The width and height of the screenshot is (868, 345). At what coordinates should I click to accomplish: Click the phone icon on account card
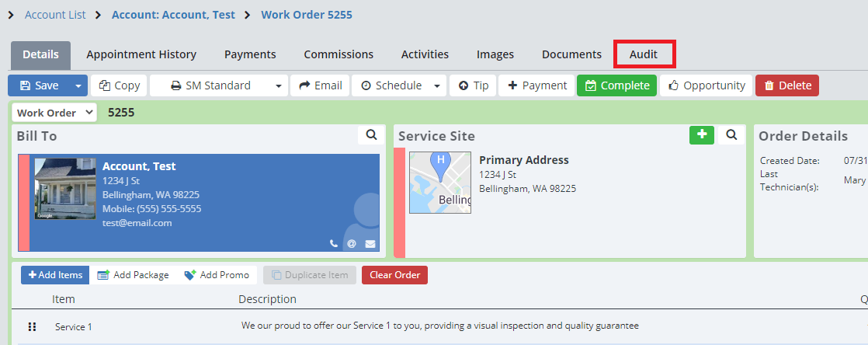[x=334, y=243]
